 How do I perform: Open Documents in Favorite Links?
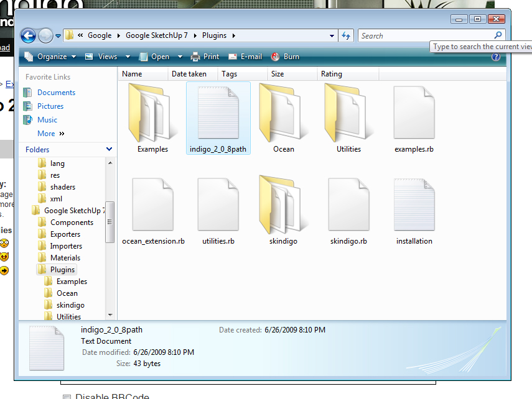click(56, 93)
